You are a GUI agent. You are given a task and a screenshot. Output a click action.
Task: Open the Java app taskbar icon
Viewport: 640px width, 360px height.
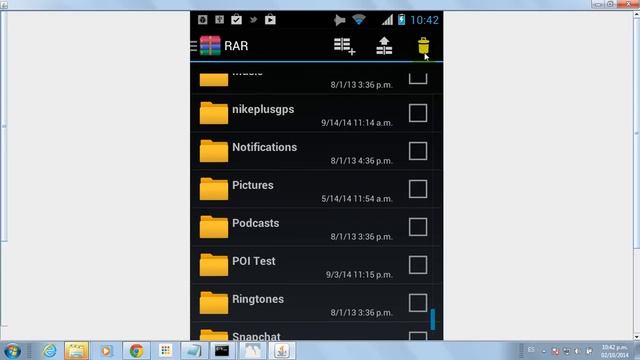pyautogui.click(x=282, y=351)
